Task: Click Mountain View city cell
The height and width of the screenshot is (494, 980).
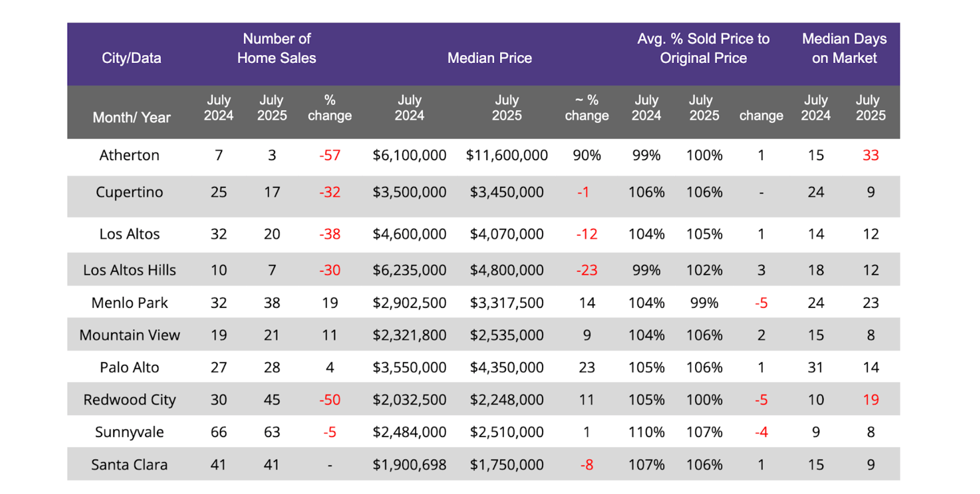Action: (x=129, y=335)
